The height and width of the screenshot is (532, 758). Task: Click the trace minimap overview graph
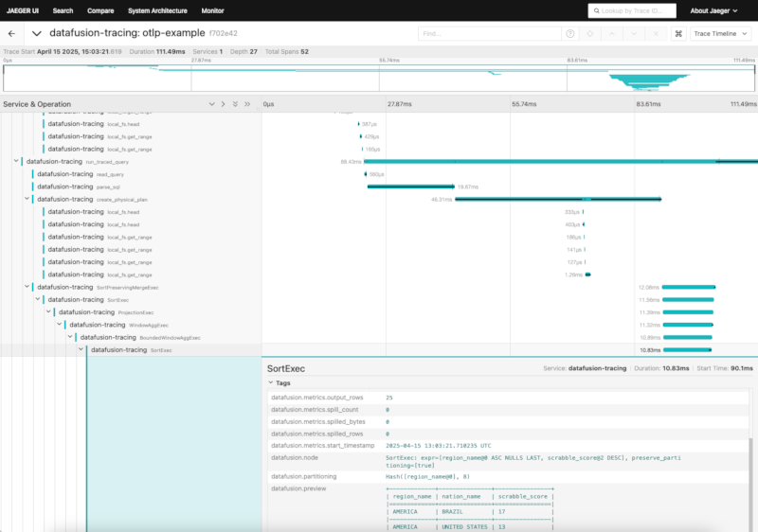pyautogui.click(x=379, y=78)
